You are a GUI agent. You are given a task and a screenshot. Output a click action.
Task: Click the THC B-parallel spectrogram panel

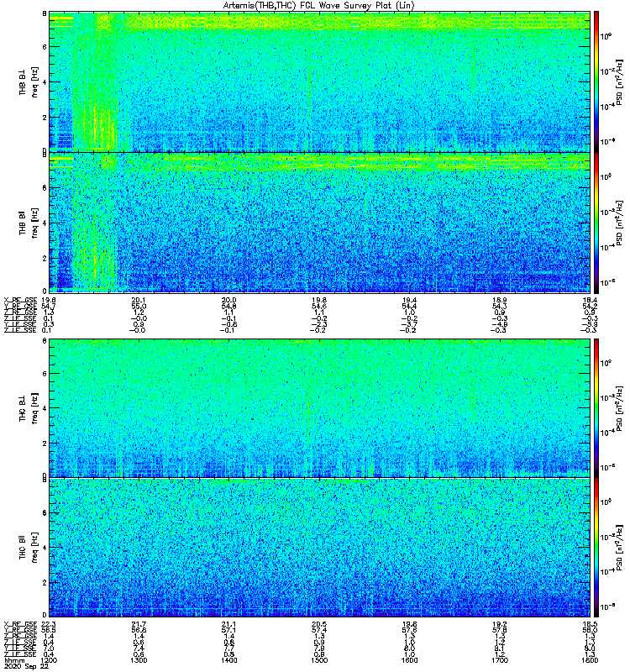coord(319,548)
